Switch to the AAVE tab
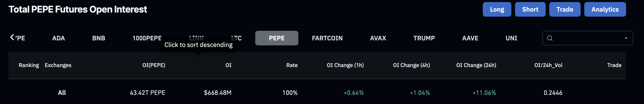 pyautogui.click(x=470, y=38)
